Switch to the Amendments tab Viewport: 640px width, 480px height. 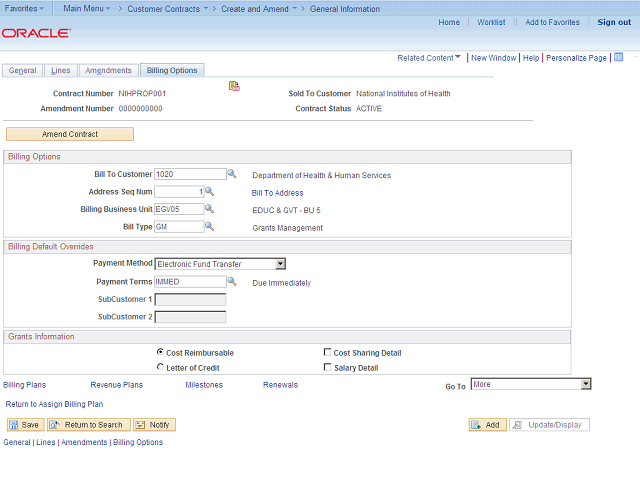click(108, 71)
